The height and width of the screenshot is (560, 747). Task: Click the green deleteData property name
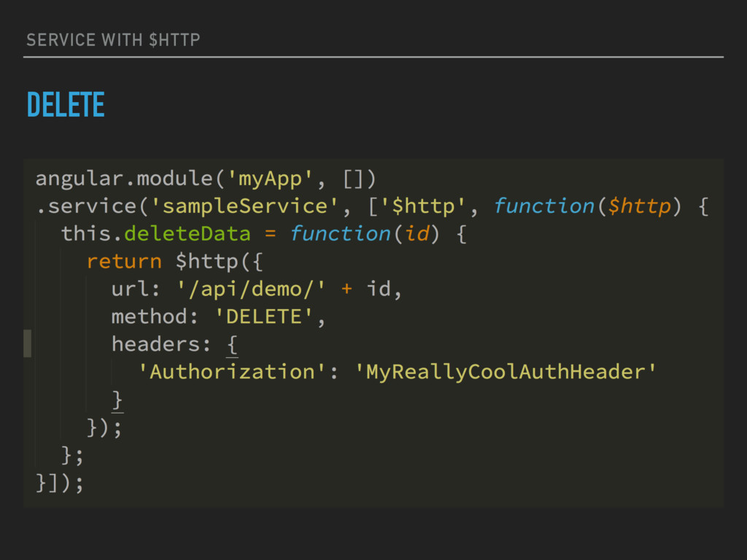click(187, 234)
